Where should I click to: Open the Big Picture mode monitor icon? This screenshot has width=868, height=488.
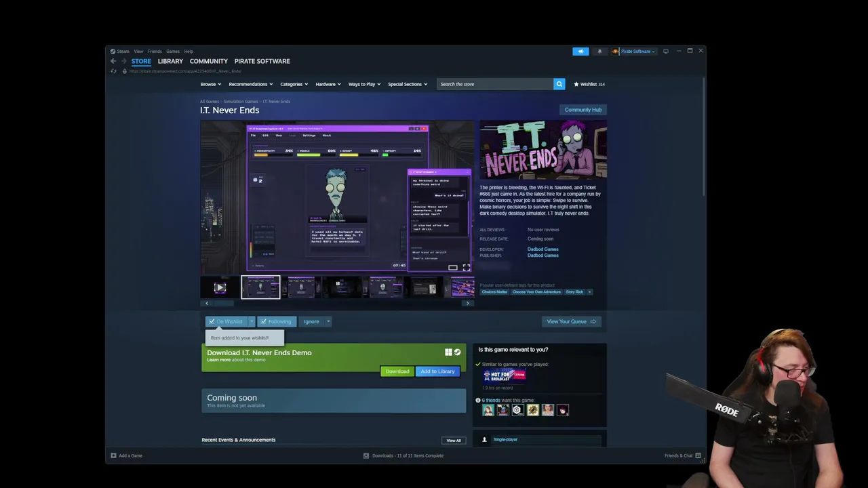point(666,51)
